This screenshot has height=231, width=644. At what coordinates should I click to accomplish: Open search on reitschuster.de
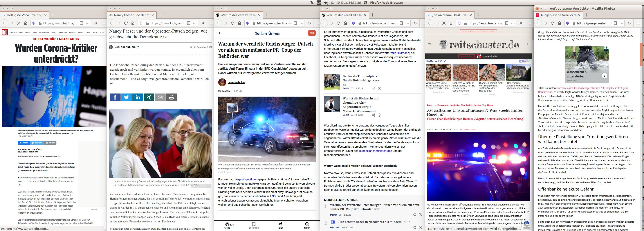coord(528,44)
